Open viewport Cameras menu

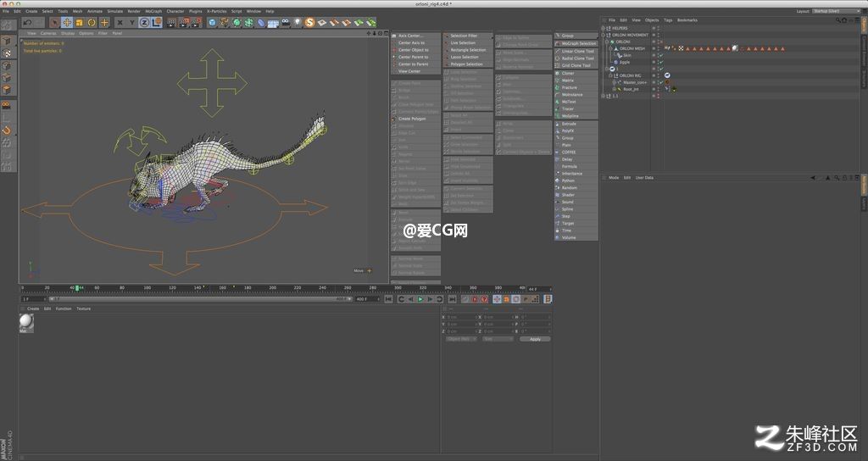point(48,33)
